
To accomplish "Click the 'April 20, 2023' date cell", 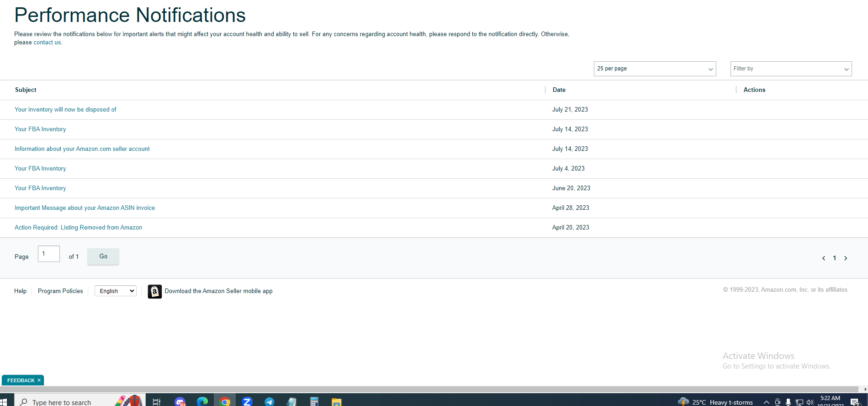I will coord(571,228).
